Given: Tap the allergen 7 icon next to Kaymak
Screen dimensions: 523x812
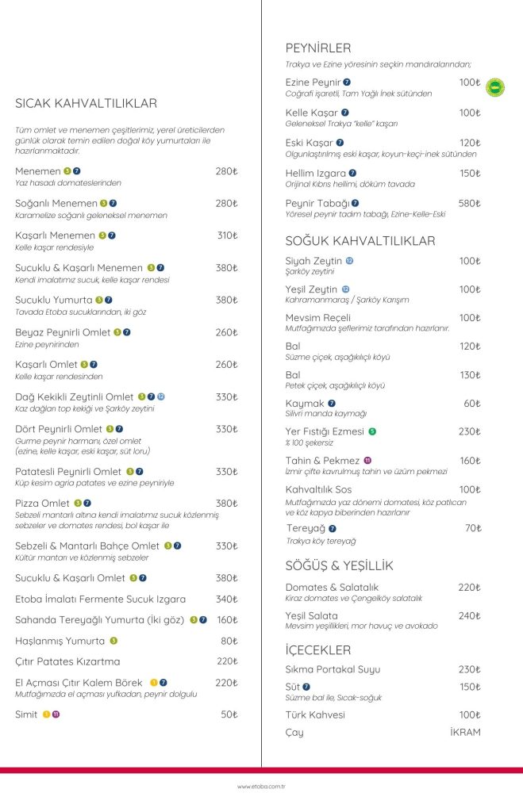Looking at the screenshot, I should (x=332, y=404).
